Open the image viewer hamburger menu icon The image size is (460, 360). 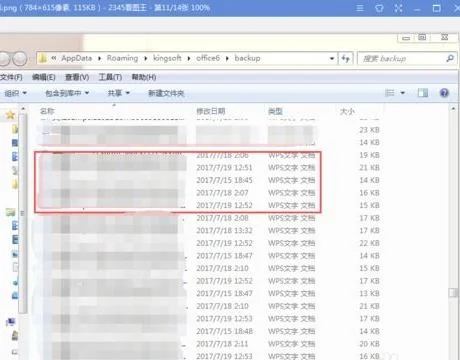click(x=360, y=8)
